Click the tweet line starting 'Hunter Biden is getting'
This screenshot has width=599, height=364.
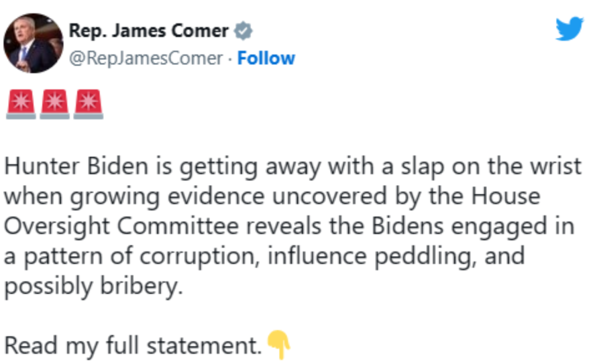pyautogui.click(x=293, y=167)
